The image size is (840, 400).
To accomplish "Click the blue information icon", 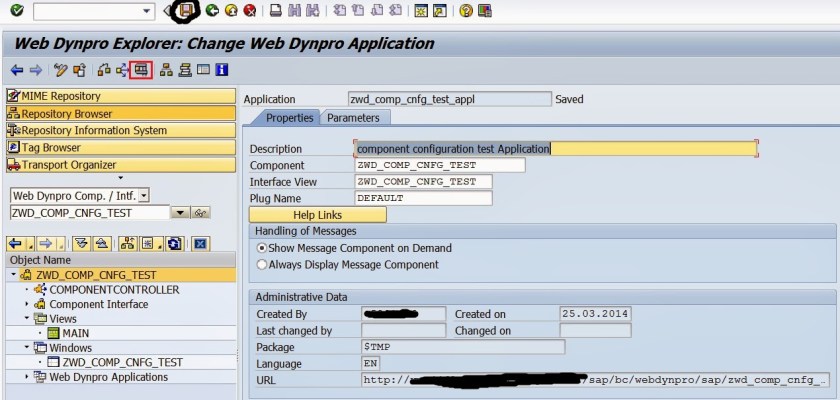I will (221, 70).
